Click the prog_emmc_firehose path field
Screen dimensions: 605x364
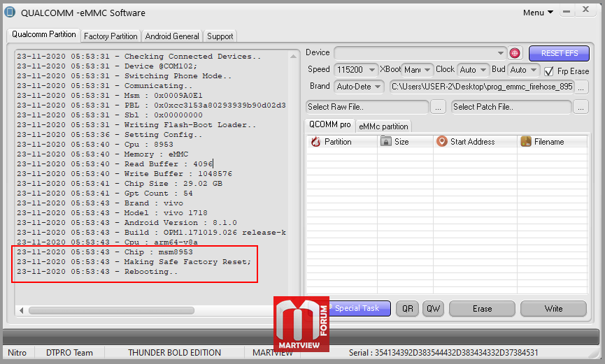coord(482,87)
